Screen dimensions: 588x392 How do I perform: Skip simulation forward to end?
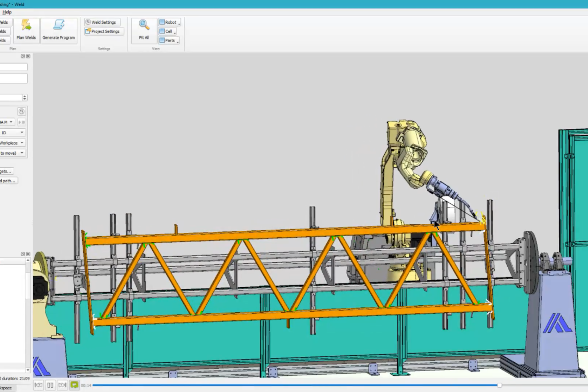pyautogui.click(x=62, y=385)
